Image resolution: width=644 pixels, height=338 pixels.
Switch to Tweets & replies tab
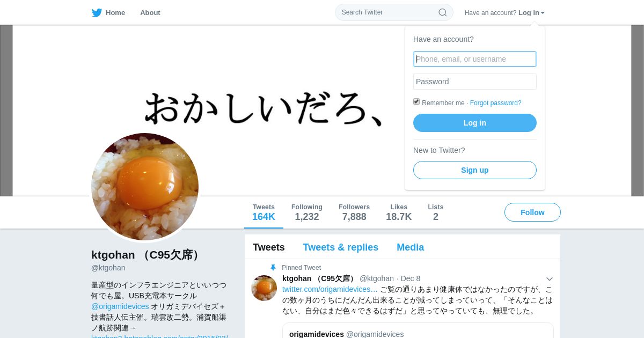tap(341, 247)
